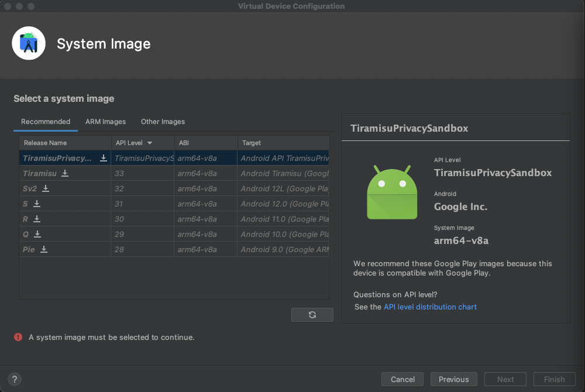Viewport: 585px width, 392px height.
Task: Switch to the Recommended tab
Action: (46, 122)
